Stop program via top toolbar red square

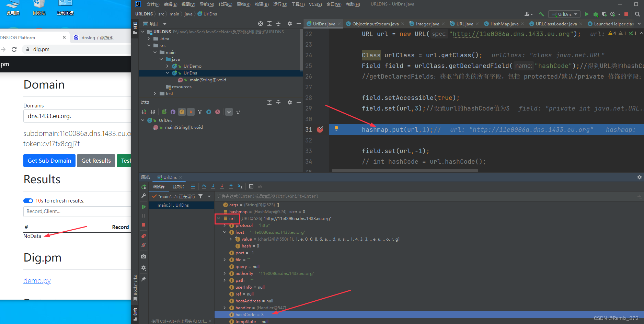[x=626, y=14]
